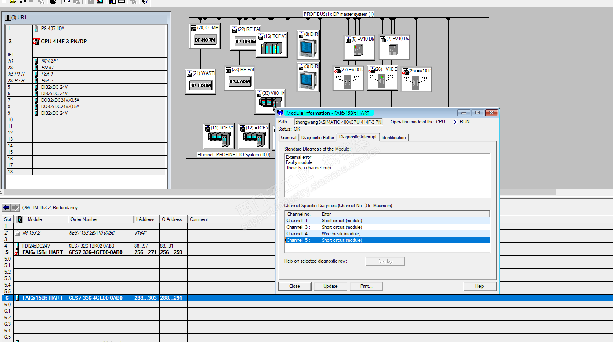Select the highlighted slot 6 FAI6x15Bit HART row
Viewport: 613px width, 364px height.
tap(308, 298)
